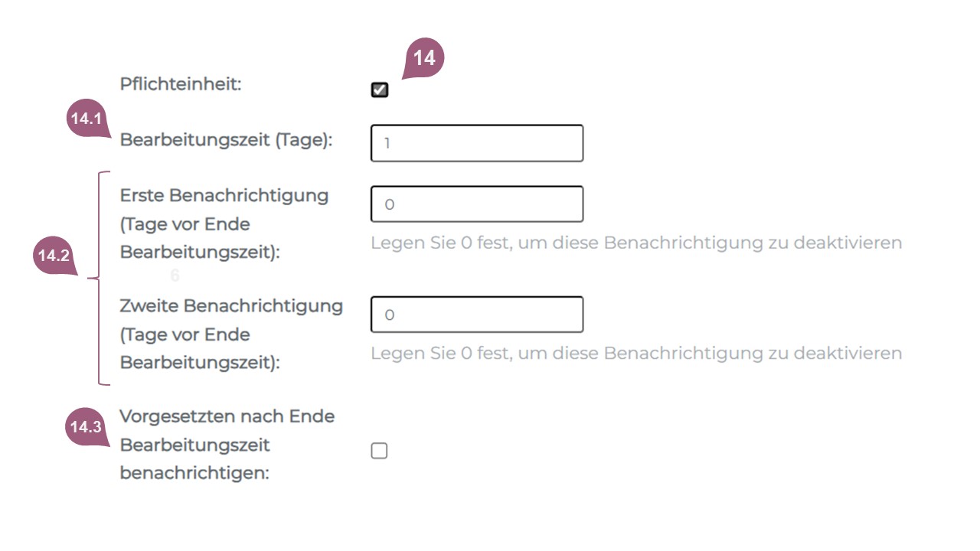Click the 0 value in the second notification field
The image size is (980, 551).
pyautogui.click(x=389, y=315)
